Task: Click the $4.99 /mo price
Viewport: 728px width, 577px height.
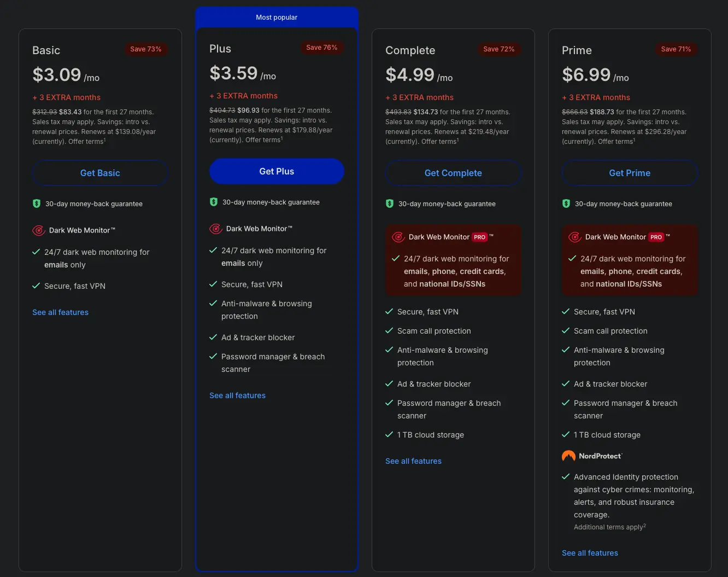Action: click(419, 75)
